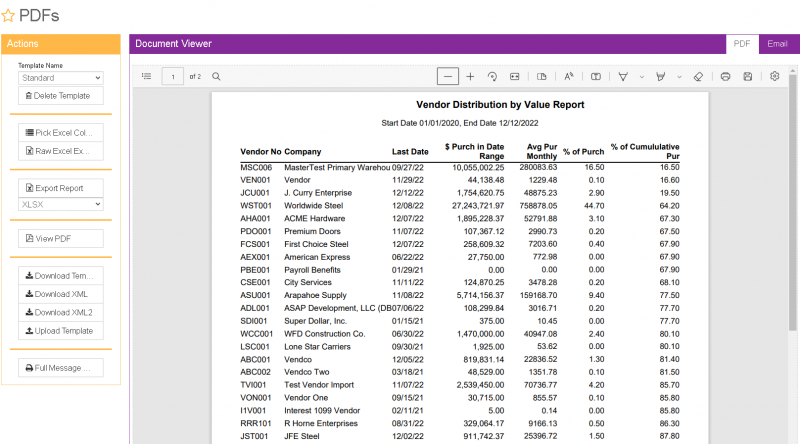The height and width of the screenshot is (444, 800).
Task: Open the XLSX export format dropdown
Action: [x=61, y=204]
